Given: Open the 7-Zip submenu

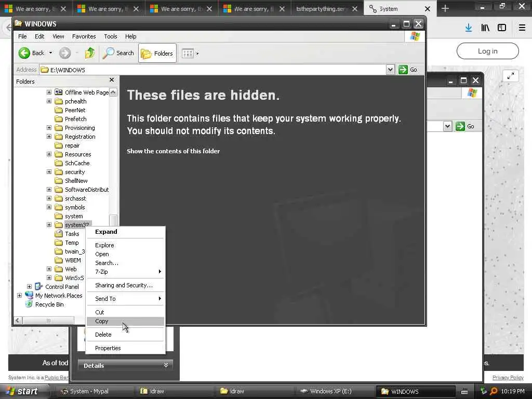Looking at the screenshot, I should pyautogui.click(x=125, y=271).
